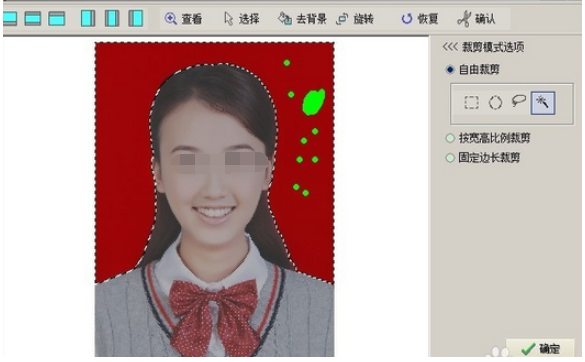Select the first cyan top-layout icon
The image size is (585, 362).
tap(10, 18)
